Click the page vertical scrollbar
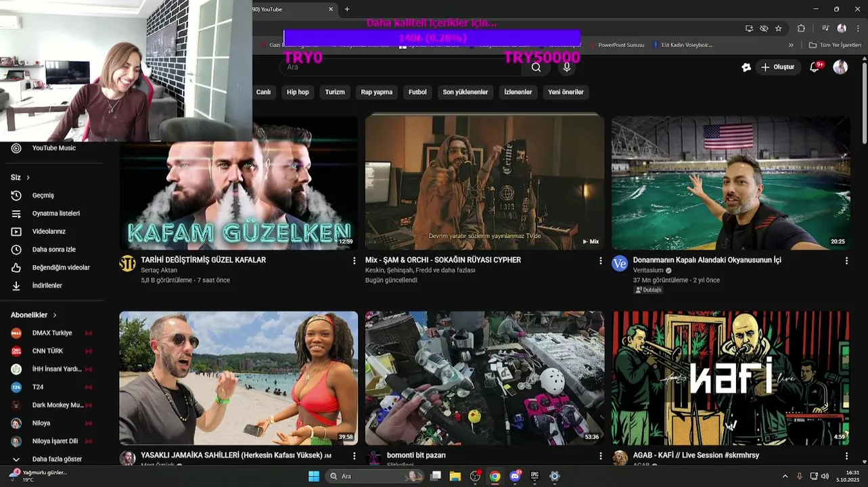The height and width of the screenshot is (487, 868). point(864,101)
